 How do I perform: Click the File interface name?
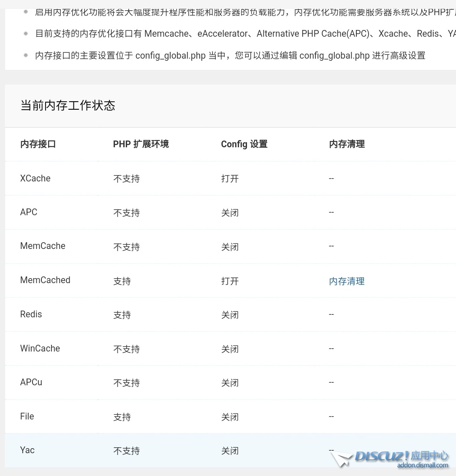tap(27, 416)
